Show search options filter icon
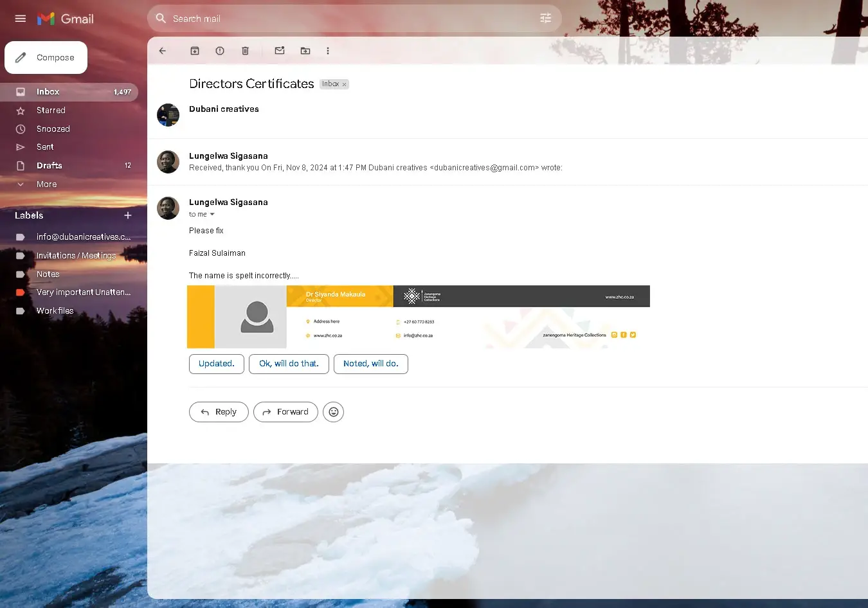Viewport: 868px width, 608px height. point(545,19)
